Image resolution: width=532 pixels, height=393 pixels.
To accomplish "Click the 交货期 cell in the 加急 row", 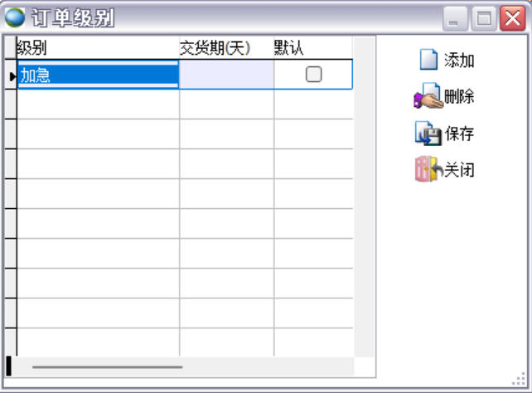I will 225,75.
